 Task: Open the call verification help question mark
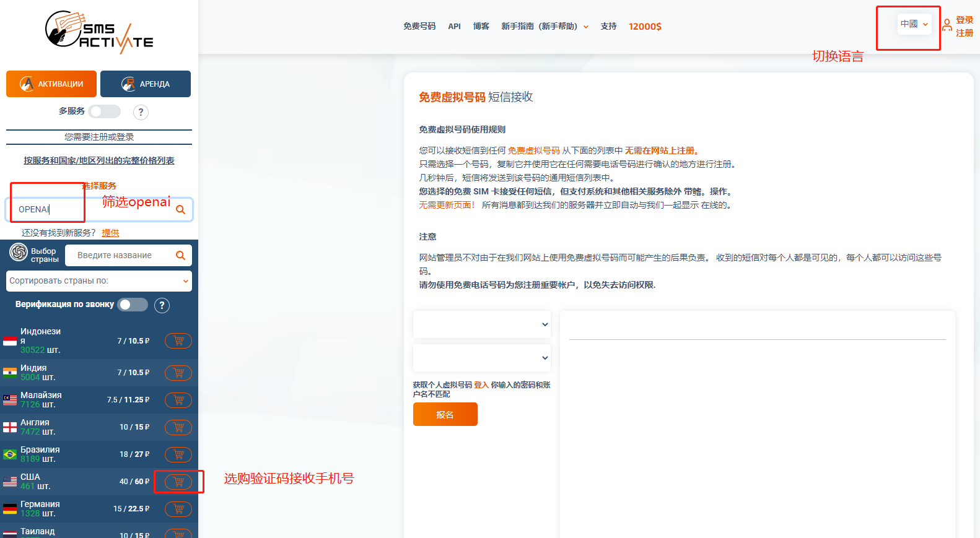(162, 305)
